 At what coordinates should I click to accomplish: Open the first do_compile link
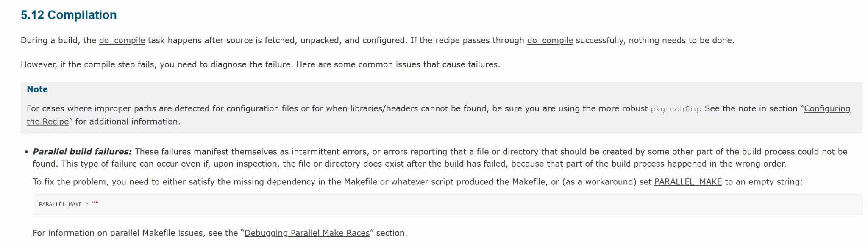tap(122, 40)
